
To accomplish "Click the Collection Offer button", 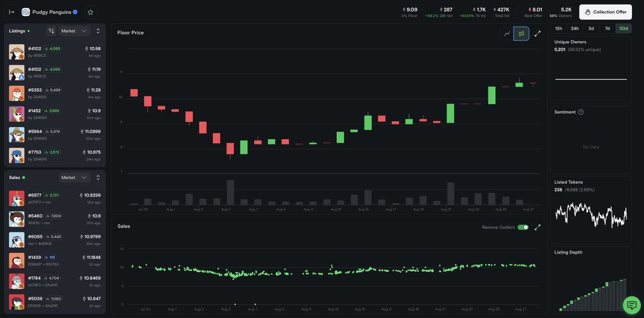I will [605, 12].
